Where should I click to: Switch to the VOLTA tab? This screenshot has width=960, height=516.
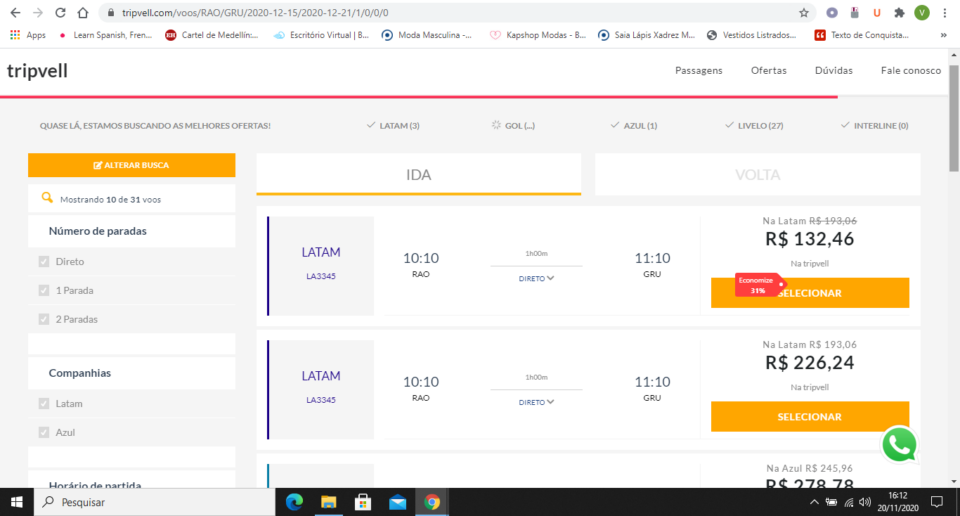tap(757, 174)
